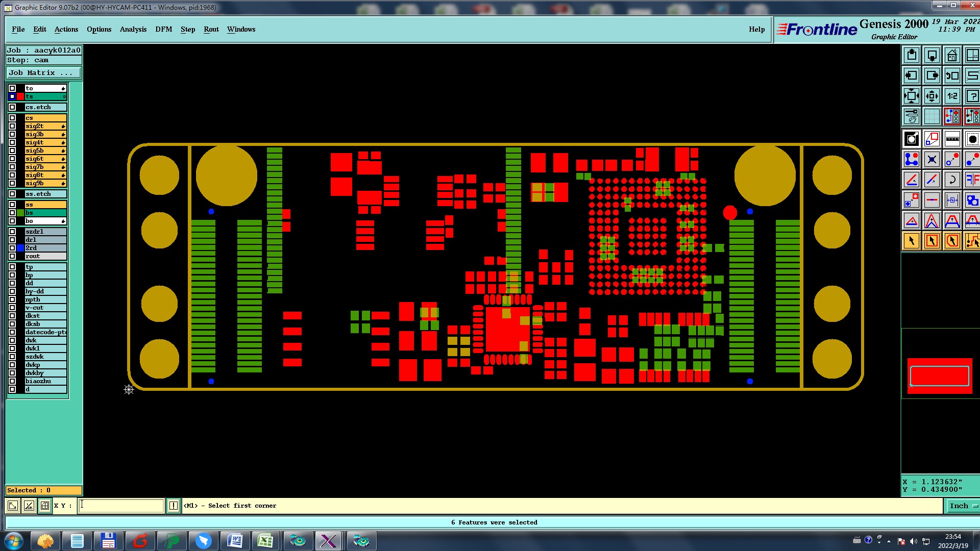Expand the Analysis menu

tap(133, 29)
